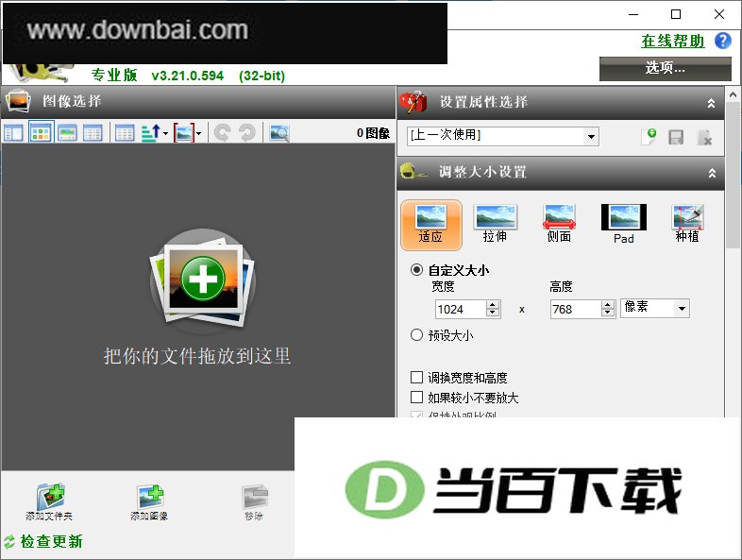Click the right panel vertical scrollbar
Image resolution: width=742 pixels, height=560 pixels.
click(x=733, y=174)
